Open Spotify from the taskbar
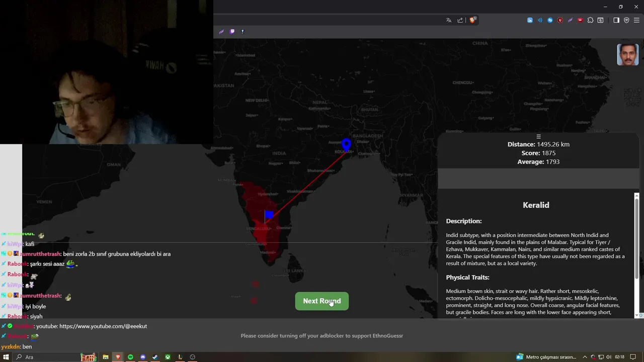Image resolution: width=644 pixels, height=362 pixels. click(130, 357)
